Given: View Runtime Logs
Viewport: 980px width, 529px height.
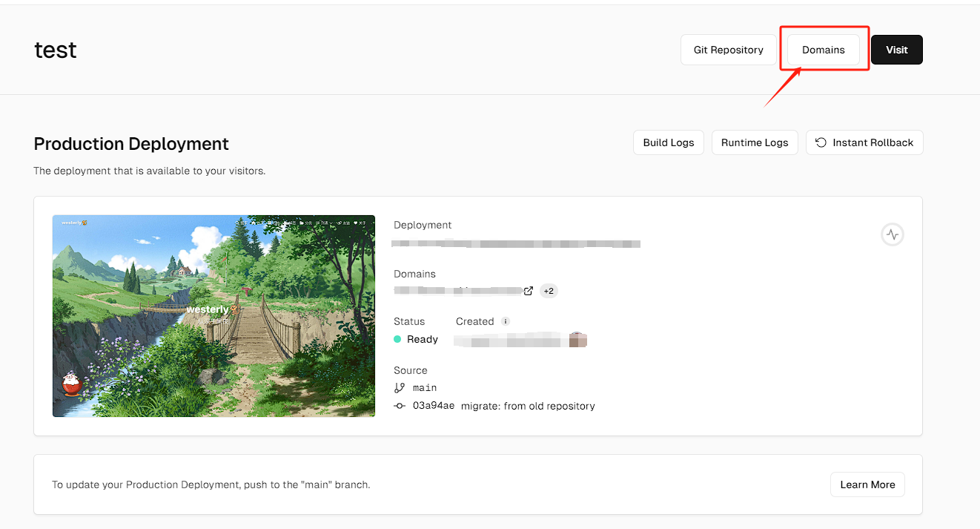Looking at the screenshot, I should click(754, 142).
